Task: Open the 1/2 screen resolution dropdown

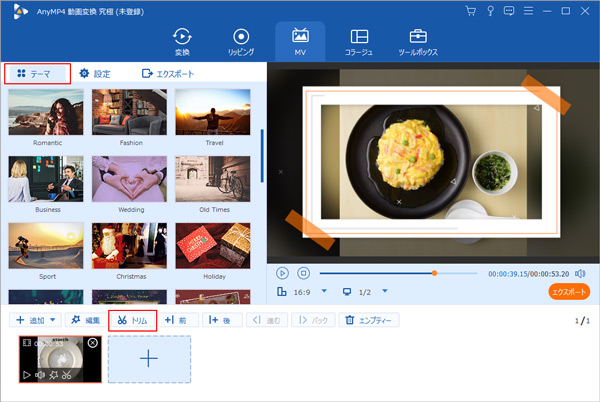Action: (381, 292)
